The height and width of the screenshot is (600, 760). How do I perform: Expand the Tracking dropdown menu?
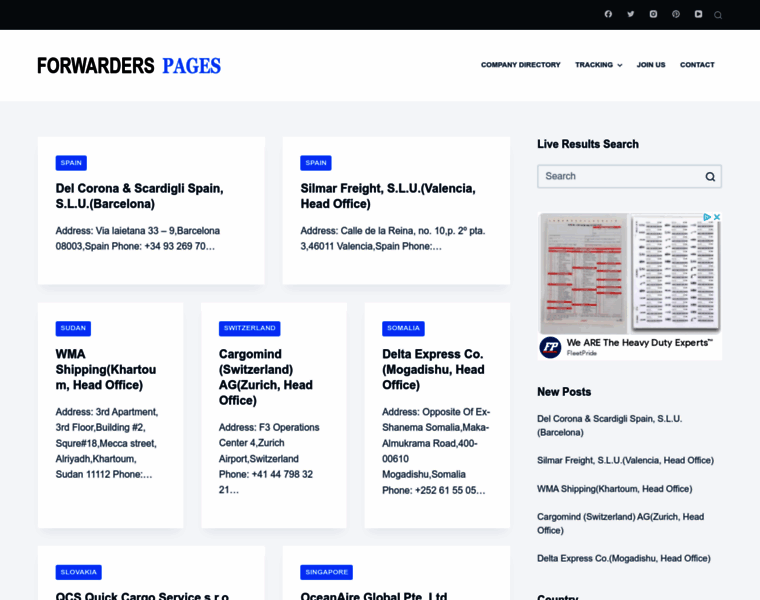[599, 65]
